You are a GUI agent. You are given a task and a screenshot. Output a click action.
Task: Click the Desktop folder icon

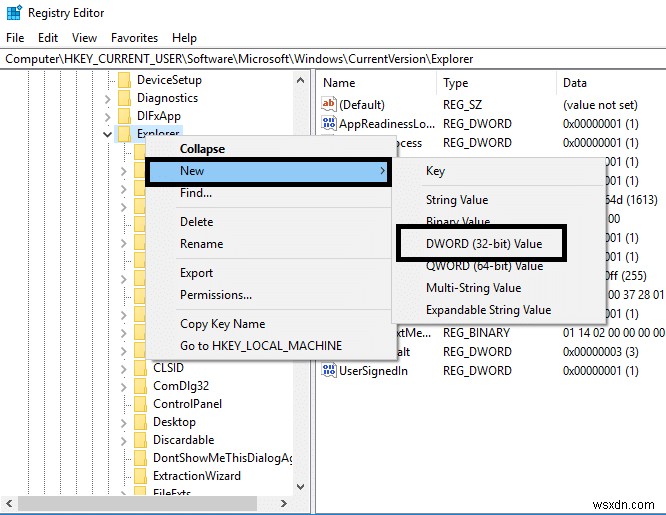[x=141, y=422]
